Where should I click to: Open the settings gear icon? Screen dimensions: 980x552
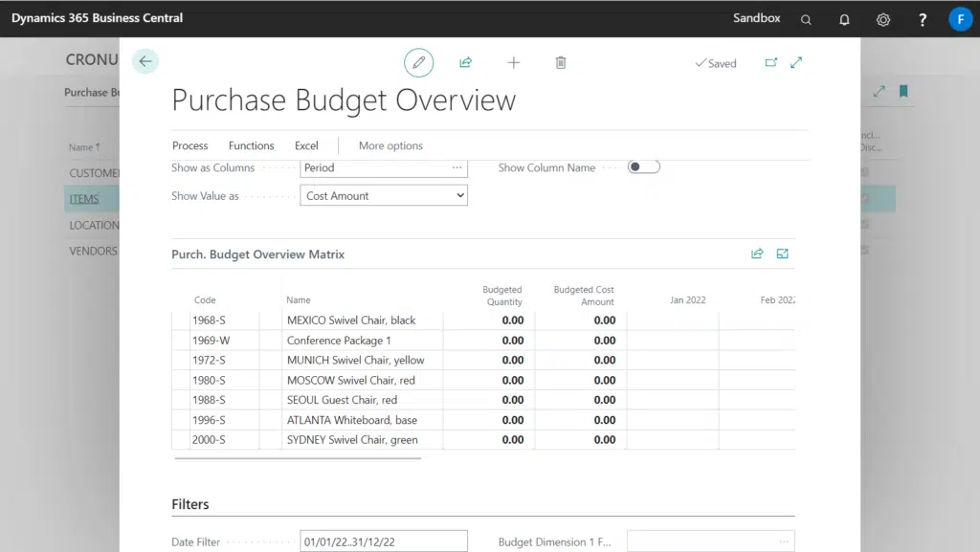click(x=883, y=19)
